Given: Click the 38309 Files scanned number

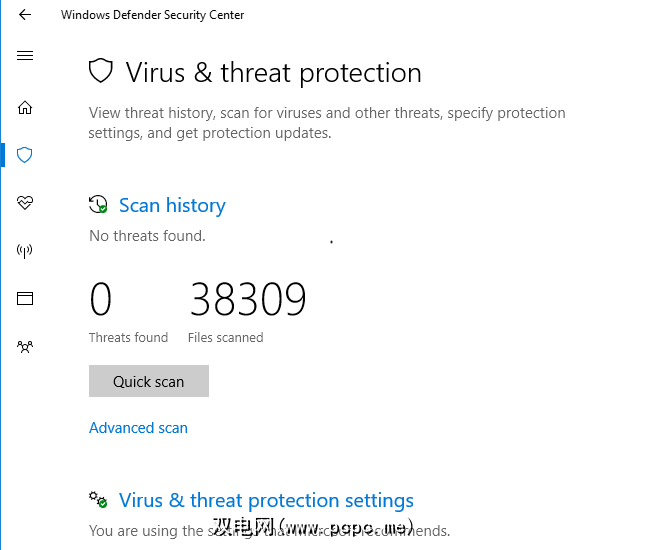Looking at the screenshot, I should pyautogui.click(x=248, y=300).
